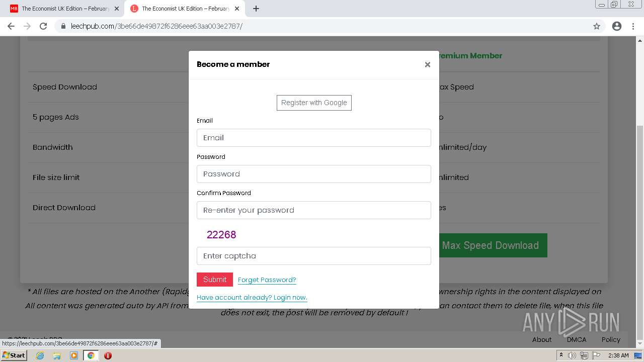644x362 pixels.
Task: Open the About footer link
Action: coord(542,339)
